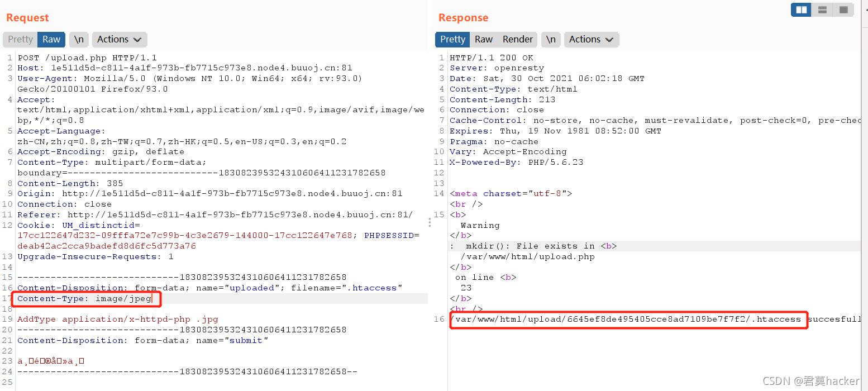Click 'Server: openresty' response header

497,68
